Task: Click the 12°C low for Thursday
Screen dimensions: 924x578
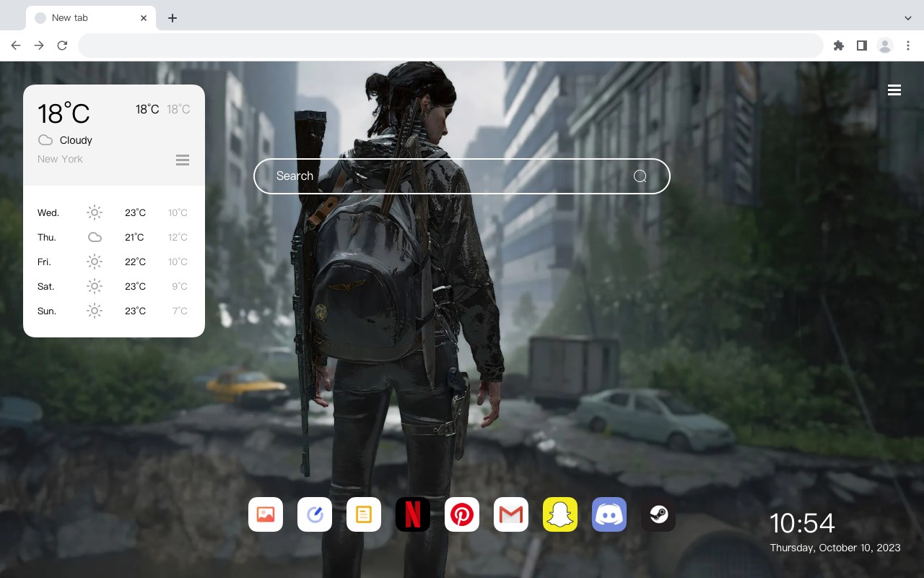Action: 178,237
